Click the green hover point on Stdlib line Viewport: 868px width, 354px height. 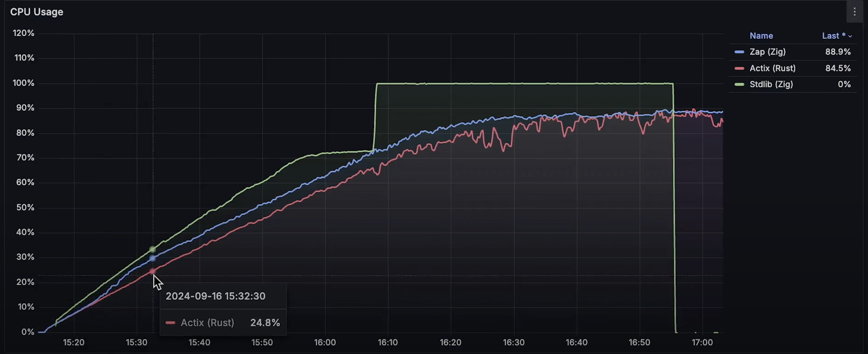pos(153,249)
